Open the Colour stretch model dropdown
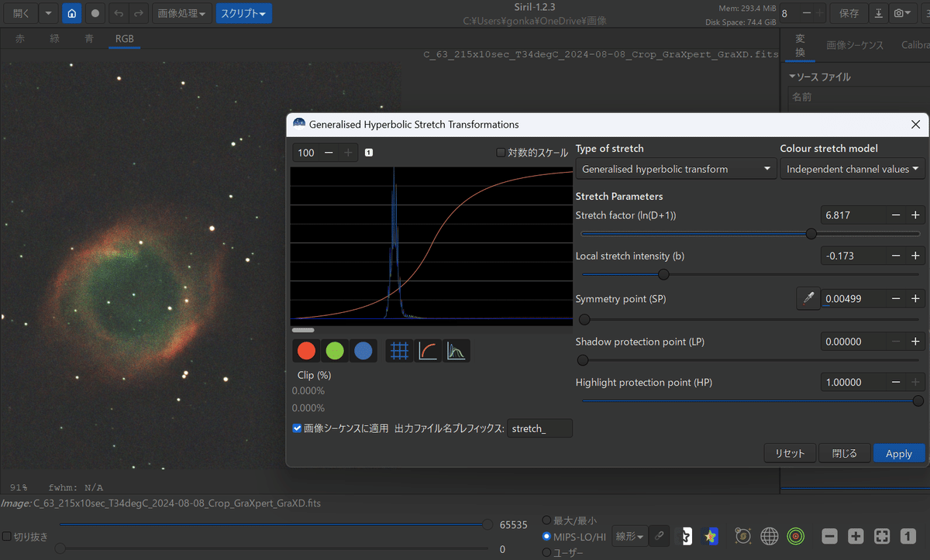The image size is (930, 560). [852, 169]
